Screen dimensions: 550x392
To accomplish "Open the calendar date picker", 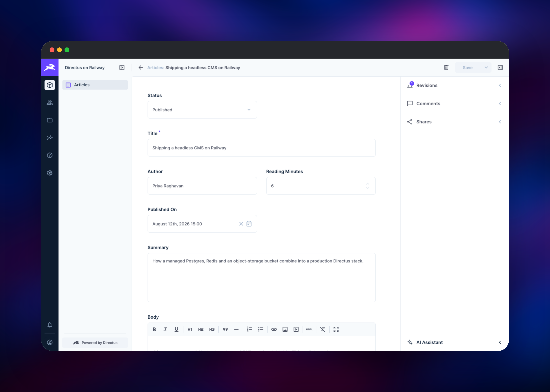I will pos(249,224).
